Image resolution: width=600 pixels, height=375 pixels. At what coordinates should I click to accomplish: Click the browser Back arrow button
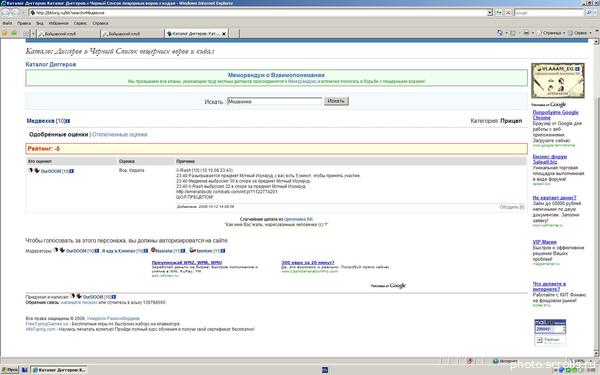(5, 13)
